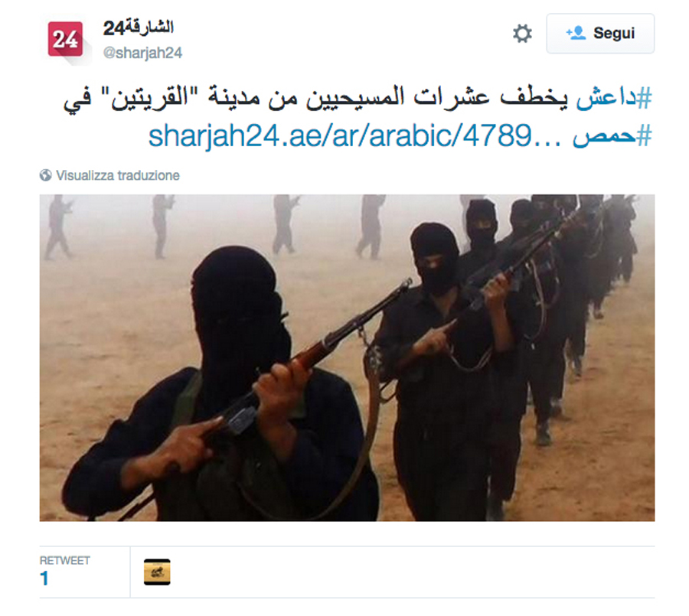This screenshot has width=689, height=616.
Task: Open the @sharjah24 username handle
Action: (x=142, y=53)
